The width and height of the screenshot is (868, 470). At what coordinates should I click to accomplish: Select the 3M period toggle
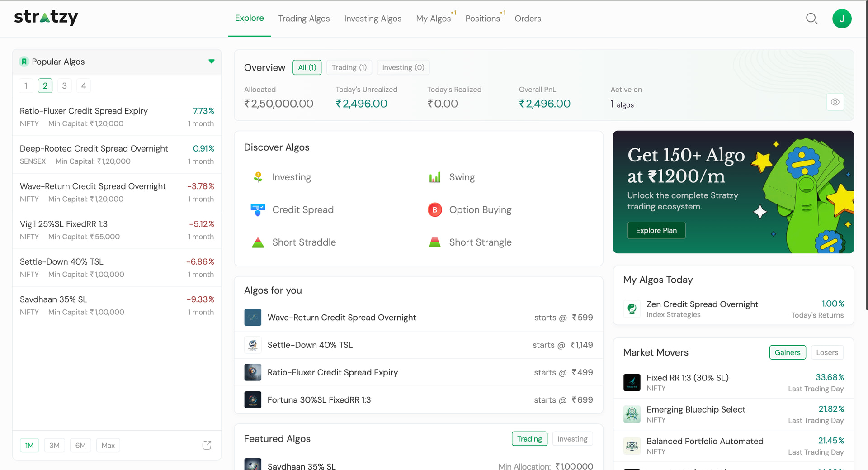54,445
